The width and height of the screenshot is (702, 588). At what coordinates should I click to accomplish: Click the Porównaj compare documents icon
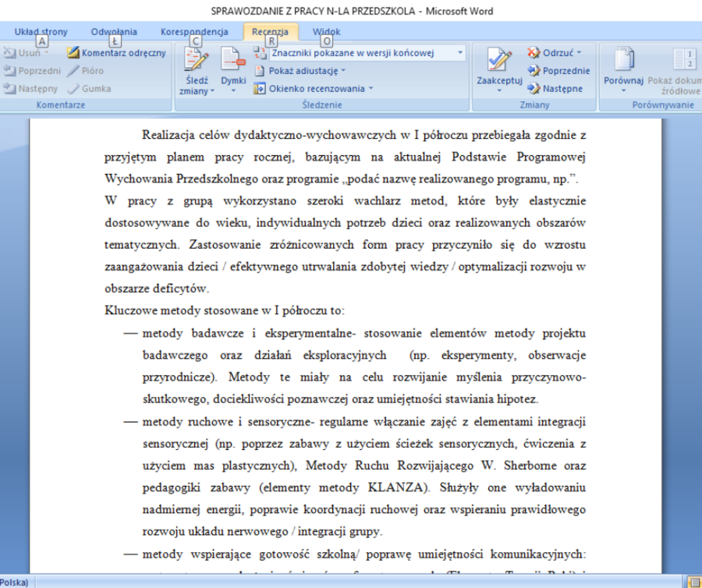tap(622, 61)
